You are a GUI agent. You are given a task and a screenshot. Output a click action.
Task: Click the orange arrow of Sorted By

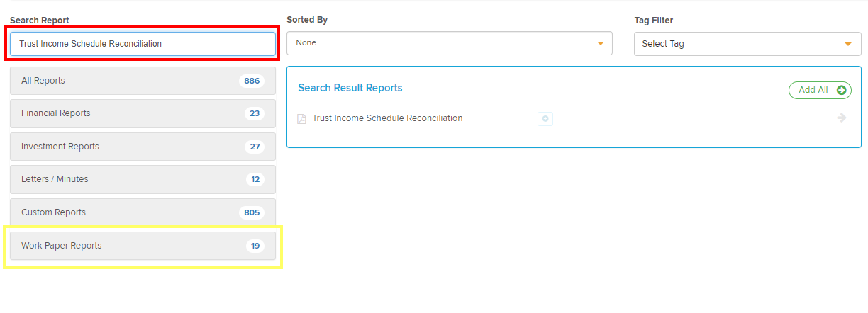(x=601, y=43)
